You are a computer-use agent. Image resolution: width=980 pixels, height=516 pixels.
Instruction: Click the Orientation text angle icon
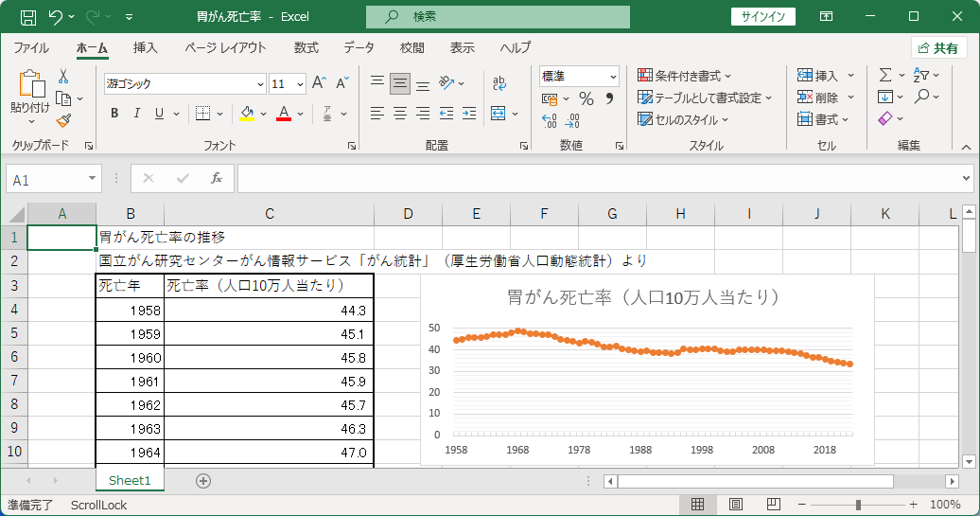[446, 83]
